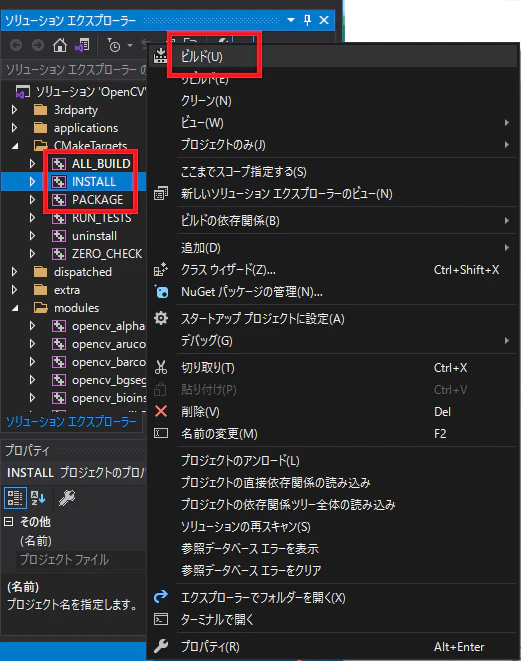
Task: Select the opencv_bgsegm project row
Action: click(74, 380)
